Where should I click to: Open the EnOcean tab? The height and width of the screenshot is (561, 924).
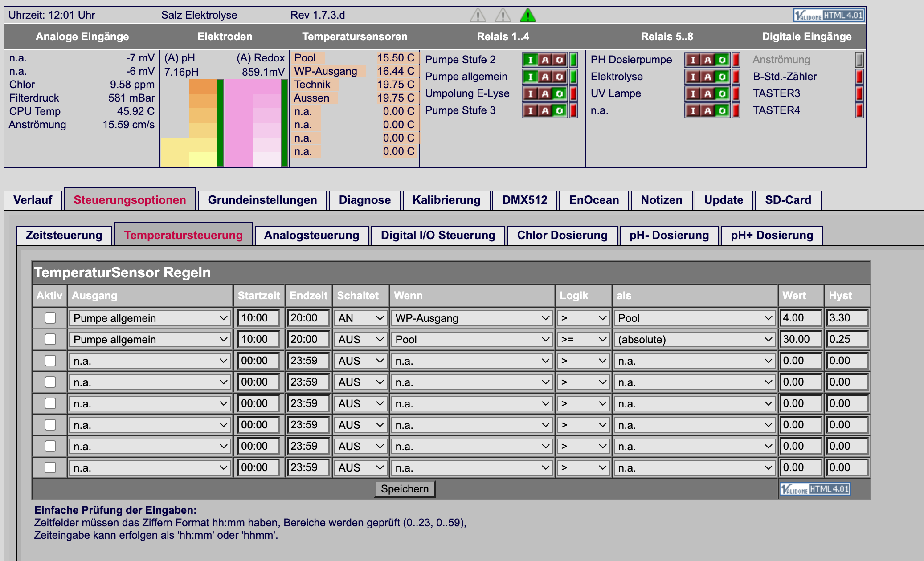point(594,200)
